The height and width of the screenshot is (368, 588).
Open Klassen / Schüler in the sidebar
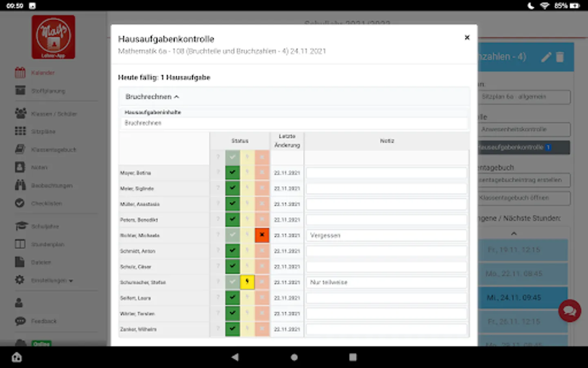[46, 114]
